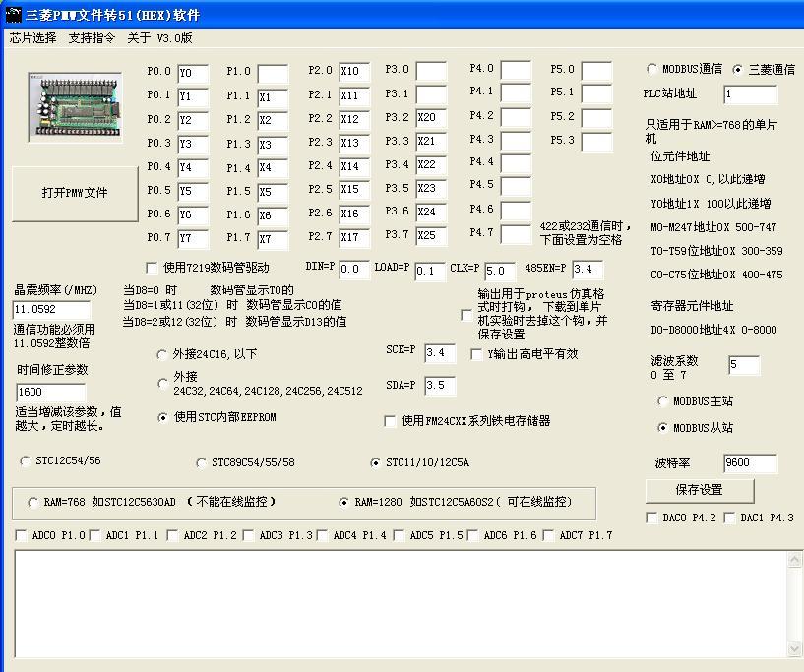
Task: Click the application icon in title bar
Action: pyautogui.click(x=12, y=14)
